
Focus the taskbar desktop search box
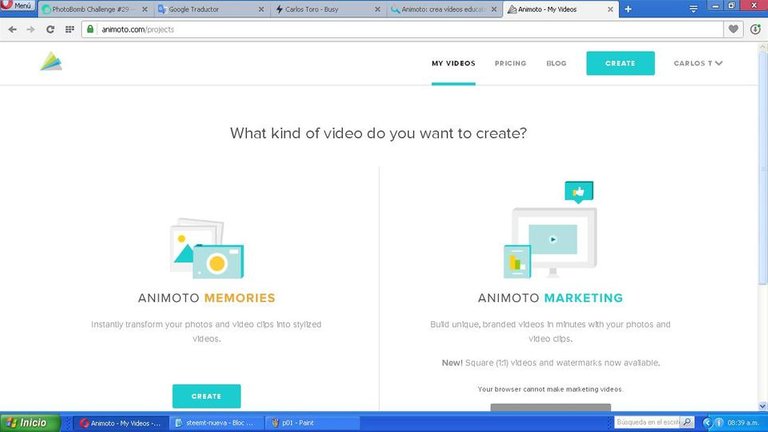648,422
